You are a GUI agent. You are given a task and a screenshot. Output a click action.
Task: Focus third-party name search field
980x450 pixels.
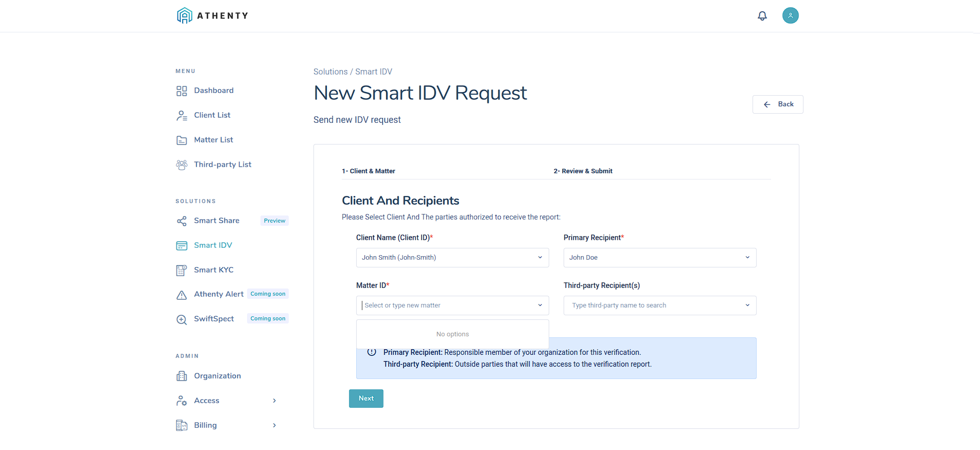click(x=660, y=305)
